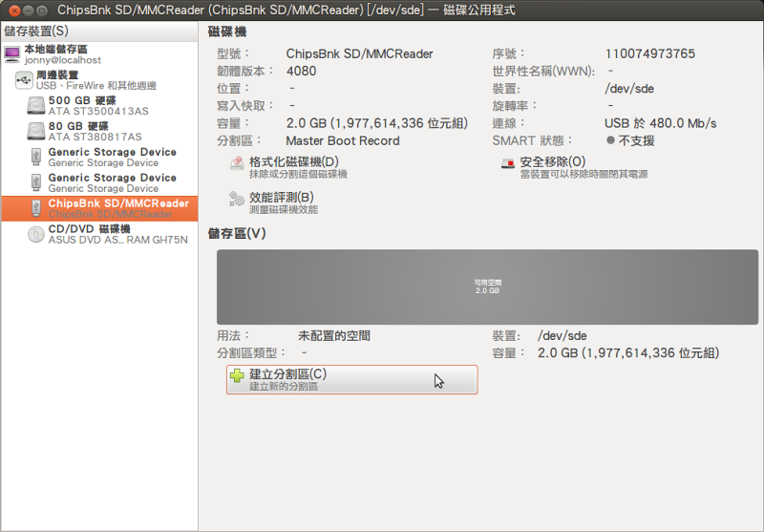
Task: Click the local storage computer icon
Action: (12, 54)
